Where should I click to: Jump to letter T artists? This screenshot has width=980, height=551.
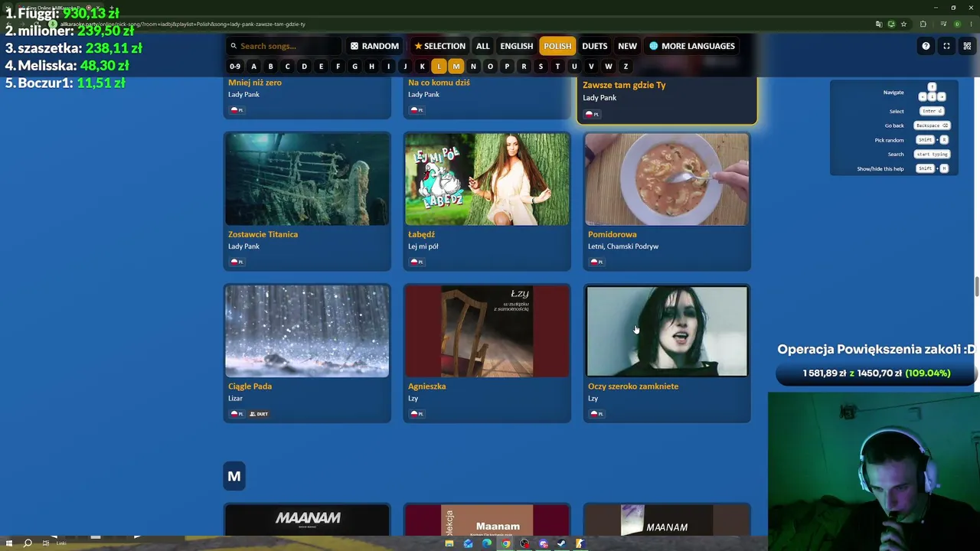tap(557, 67)
